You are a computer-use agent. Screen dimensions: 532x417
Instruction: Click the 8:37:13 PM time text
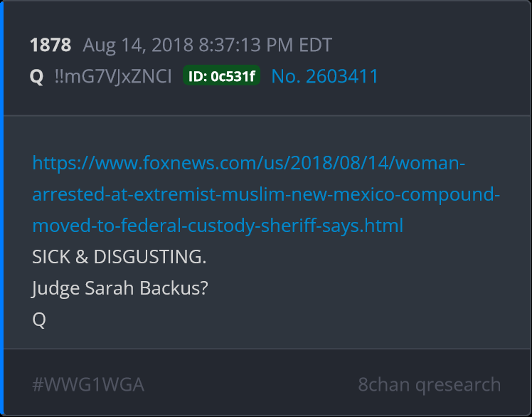point(246,45)
